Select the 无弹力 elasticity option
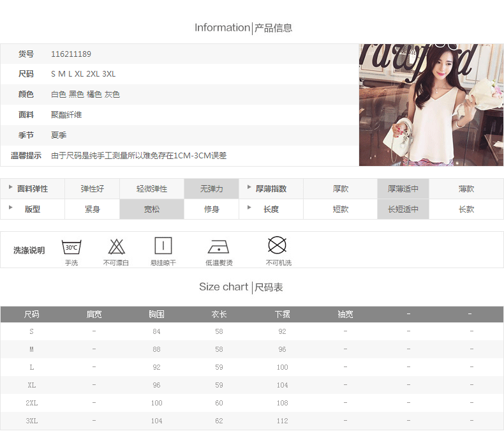The height and width of the screenshot is (438, 504). tap(211, 189)
